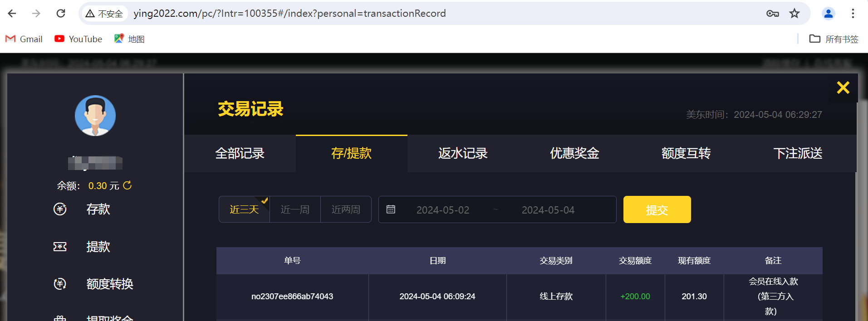
Task: Switch to the 下注派送 tab
Action: pos(798,153)
